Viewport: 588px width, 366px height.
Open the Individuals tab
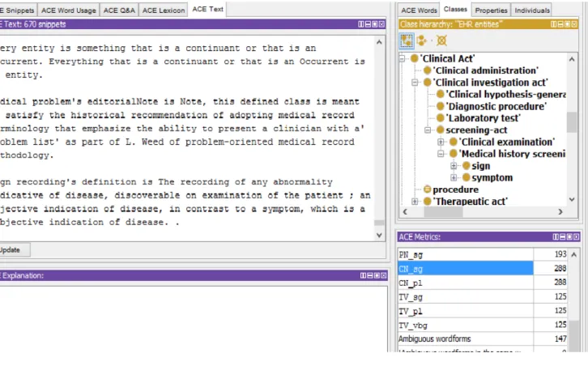532,11
